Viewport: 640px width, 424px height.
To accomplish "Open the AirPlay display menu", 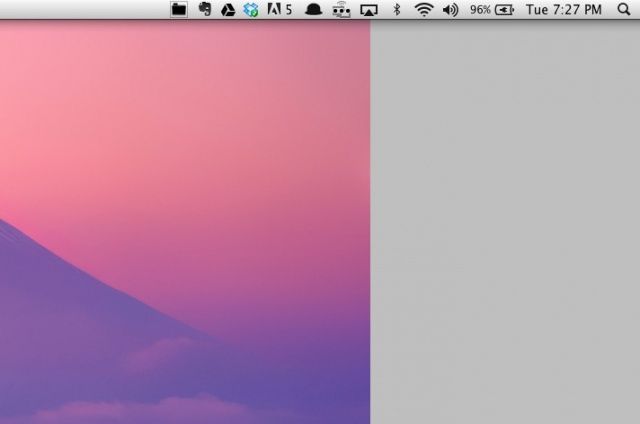I will point(369,10).
